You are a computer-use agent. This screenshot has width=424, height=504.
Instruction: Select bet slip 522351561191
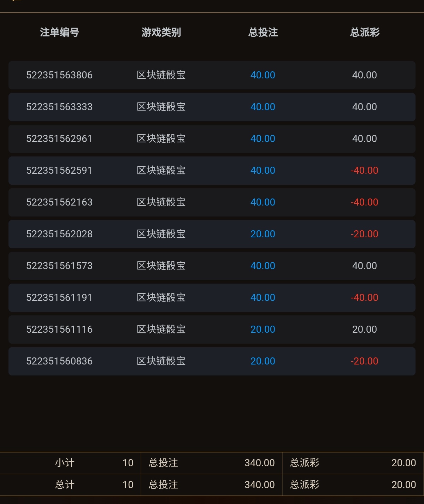59,298
